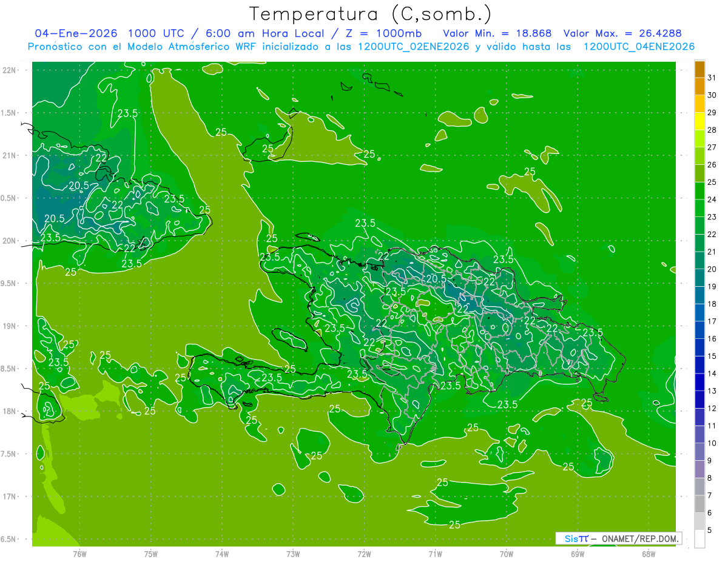Click the color scale value '10'
The height and width of the screenshot is (562, 728).
712,443
